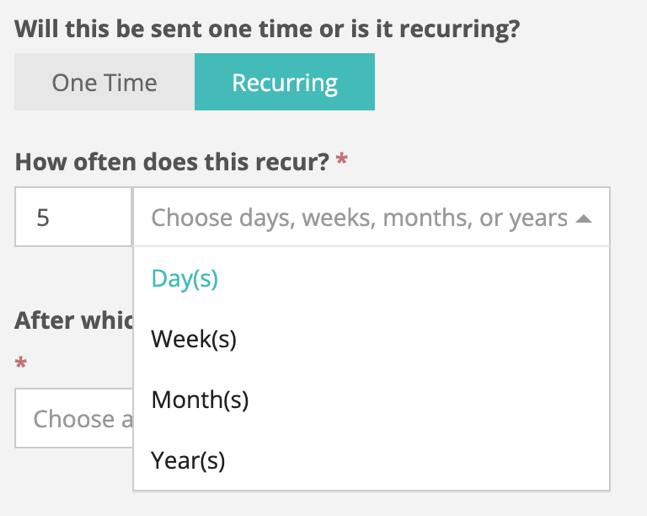
Task: Click the "How often does this recur?" label
Action: (x=172, y=161)
